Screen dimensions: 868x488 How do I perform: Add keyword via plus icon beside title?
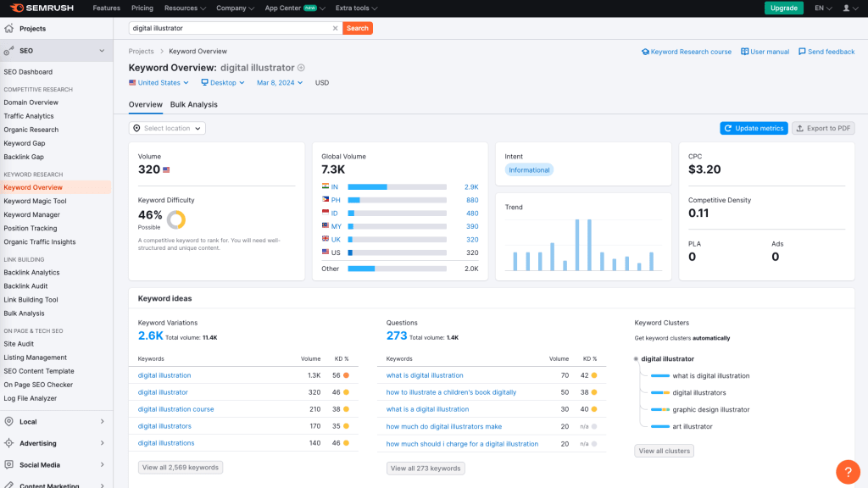(301, 68)
